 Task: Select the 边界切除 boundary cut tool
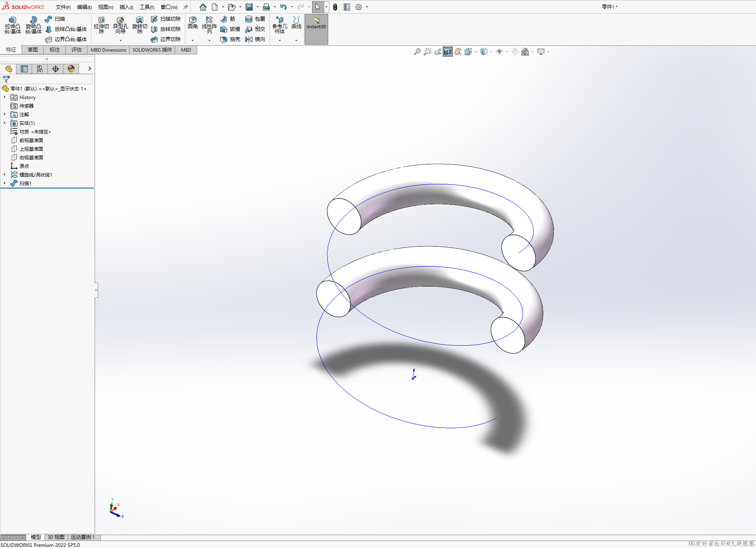tap(166, 39)
